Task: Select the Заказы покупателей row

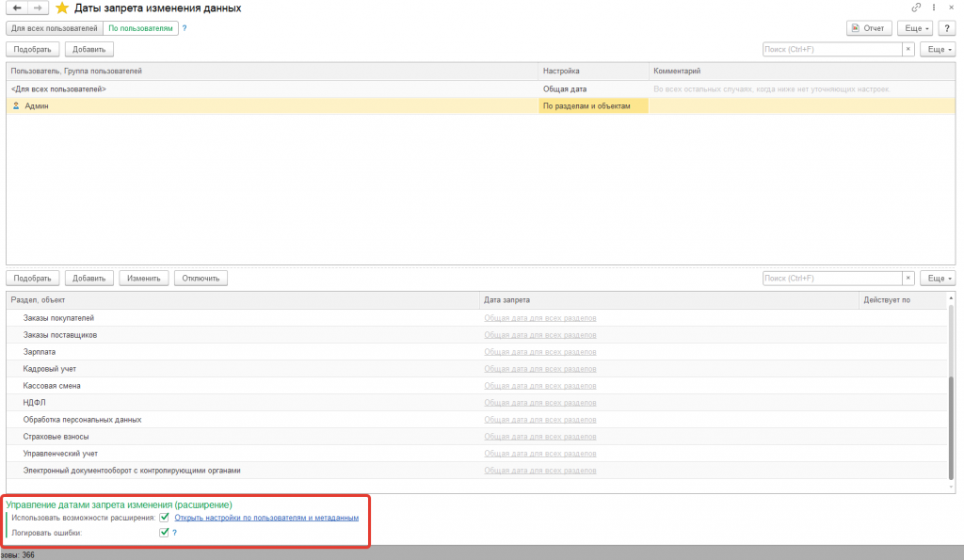Action: click(x=477, y=318)
